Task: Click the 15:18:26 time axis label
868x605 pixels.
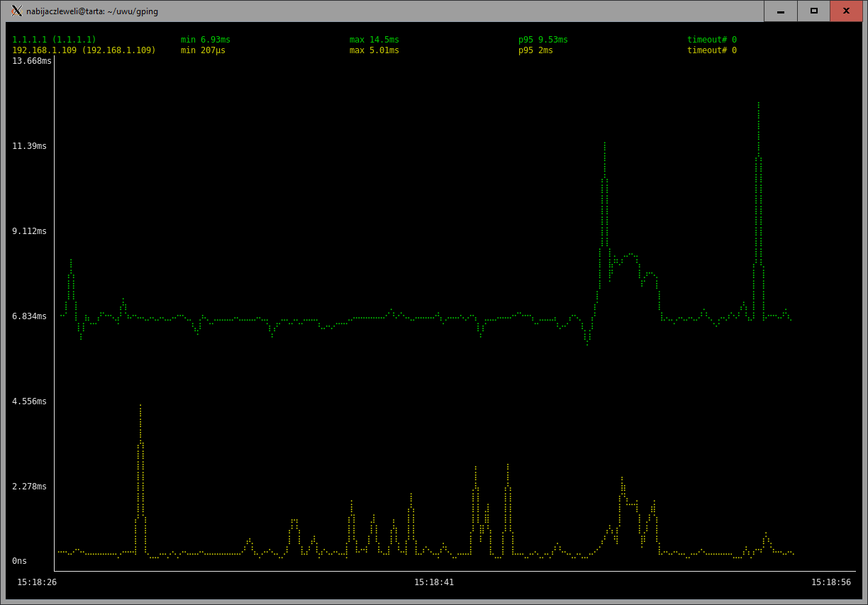Action: click(x=37, y=582)
